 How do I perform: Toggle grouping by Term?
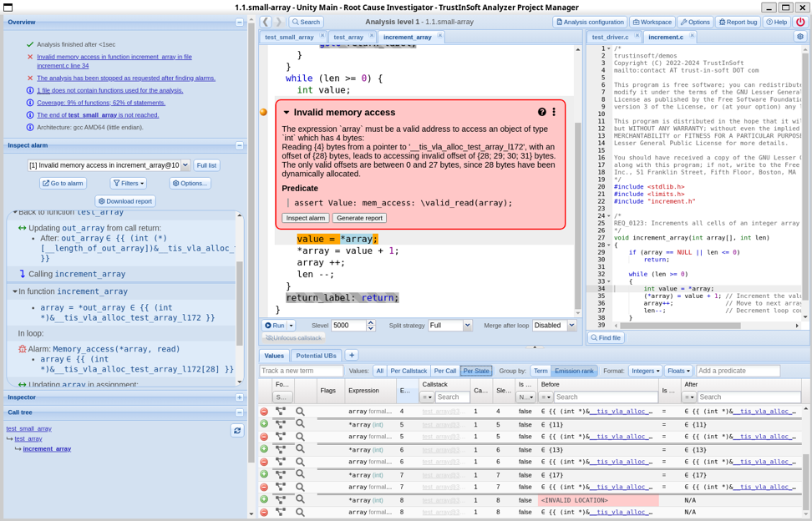[540, 371]
